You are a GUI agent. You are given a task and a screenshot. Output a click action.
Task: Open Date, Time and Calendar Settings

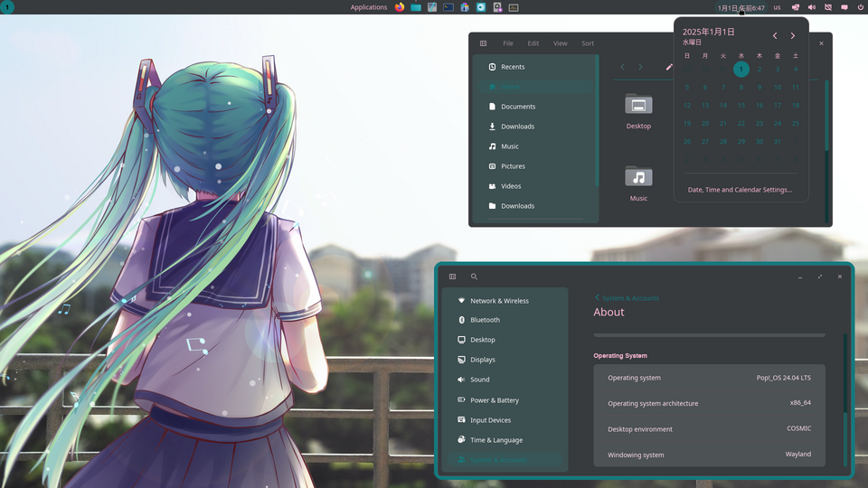pyautogui.click(x=741, y=190)
